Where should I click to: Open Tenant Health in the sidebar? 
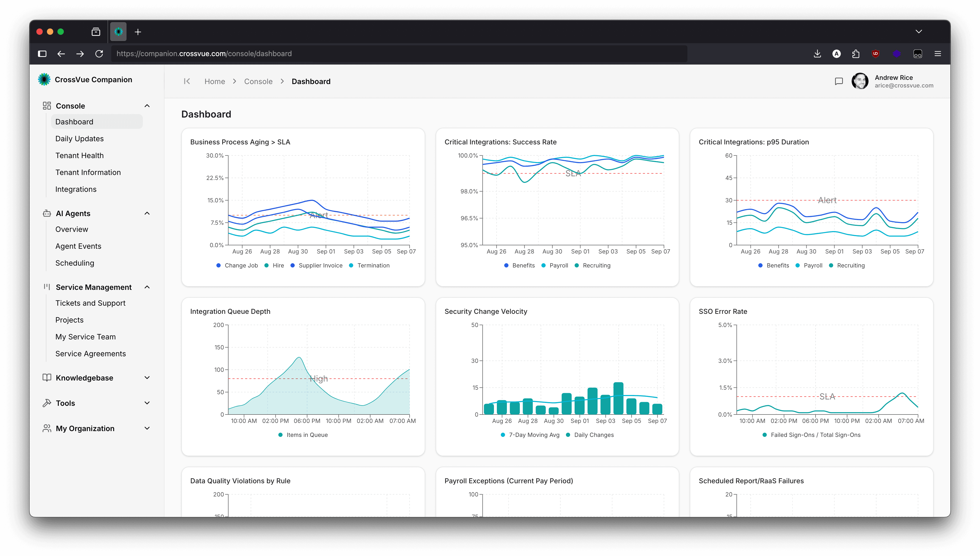pyautogui.click(x=79, y=155)
